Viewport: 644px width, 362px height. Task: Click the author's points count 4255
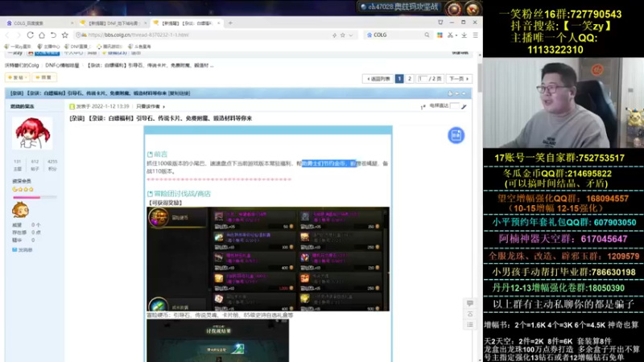(52, 162)
